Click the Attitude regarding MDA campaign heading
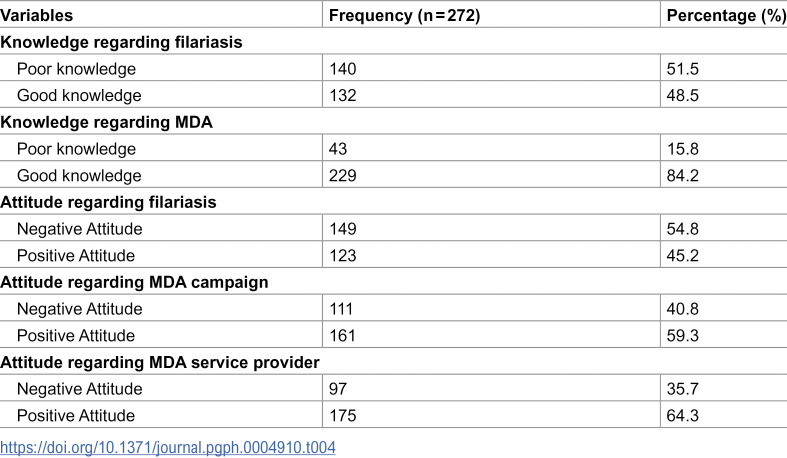 pos(134,282)
